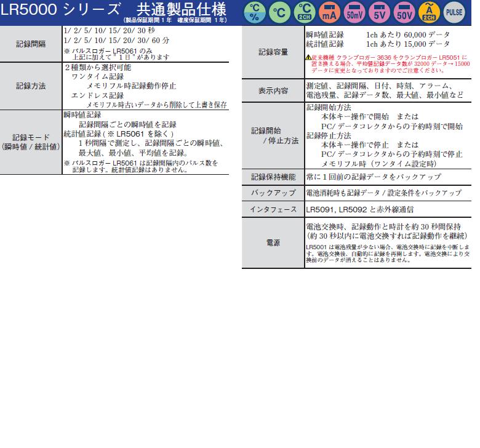Viewport: 480px width, 448px height.
Task: Select the 記録方法 row header
Action: point(31,86)
